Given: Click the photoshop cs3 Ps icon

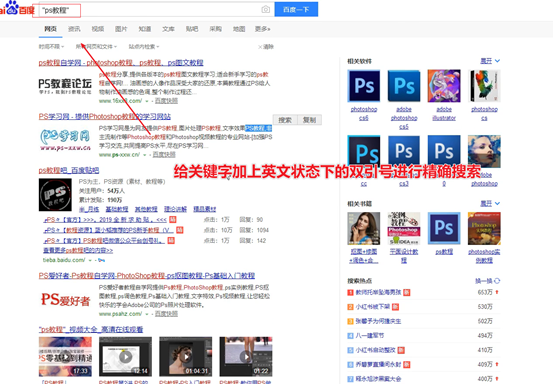Looking at the screenshot, I should pyautogui.click(x=404, y=151).
